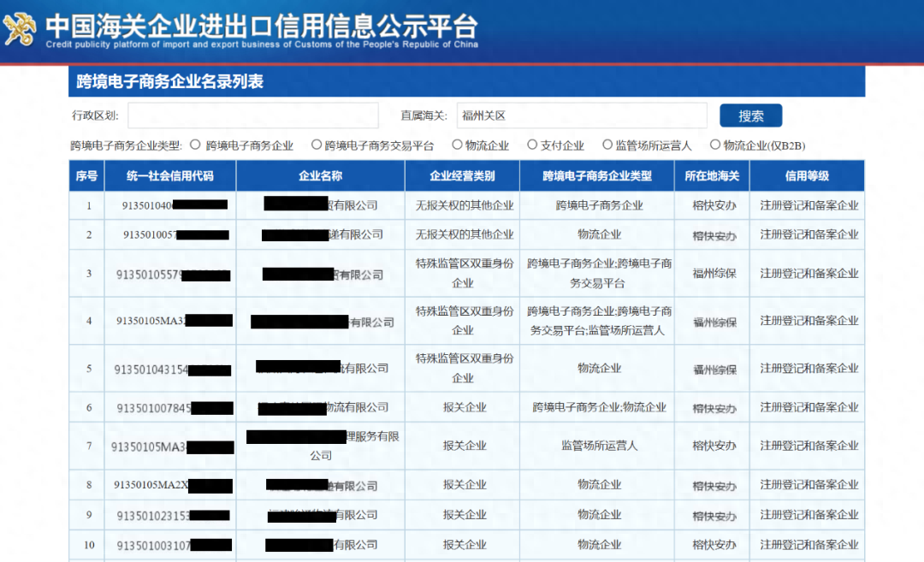Click the China Customs emblem logo

[19, 29]
